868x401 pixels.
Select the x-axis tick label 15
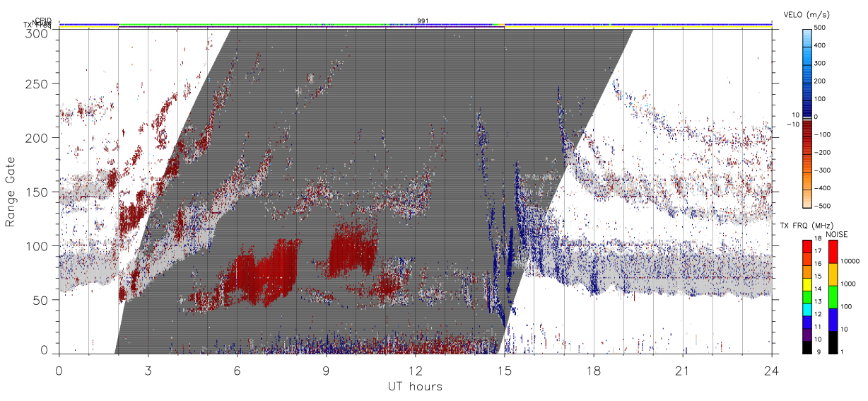click(x=505, y=370)
